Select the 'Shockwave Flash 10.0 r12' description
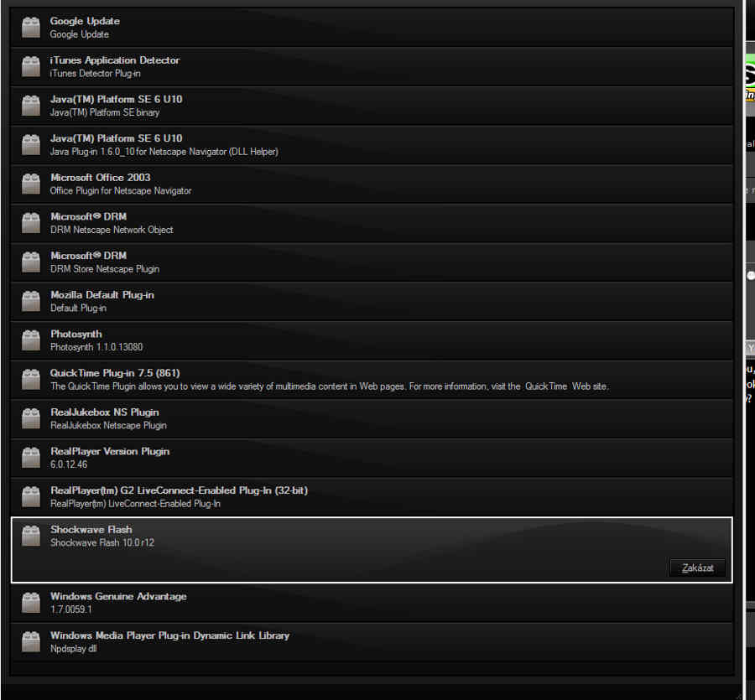This screenshot has height=700, width=755. (x=102, y=542)
